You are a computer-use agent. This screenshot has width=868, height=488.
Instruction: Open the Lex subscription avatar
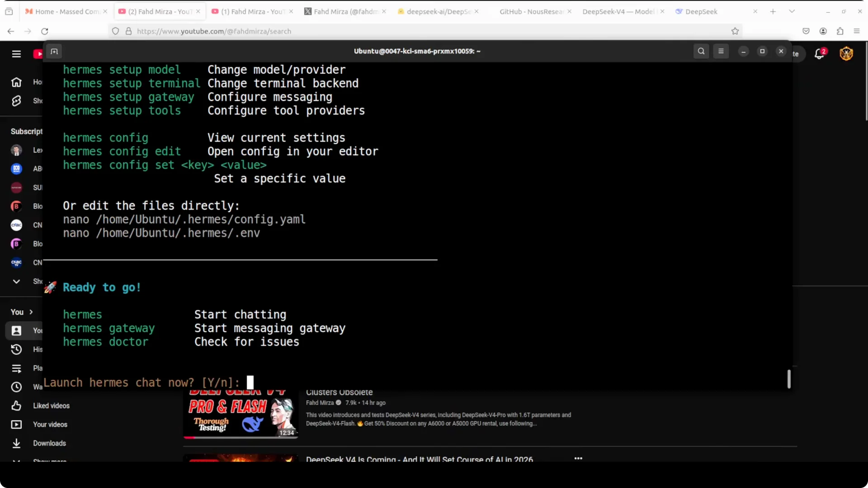coord(16,150)
